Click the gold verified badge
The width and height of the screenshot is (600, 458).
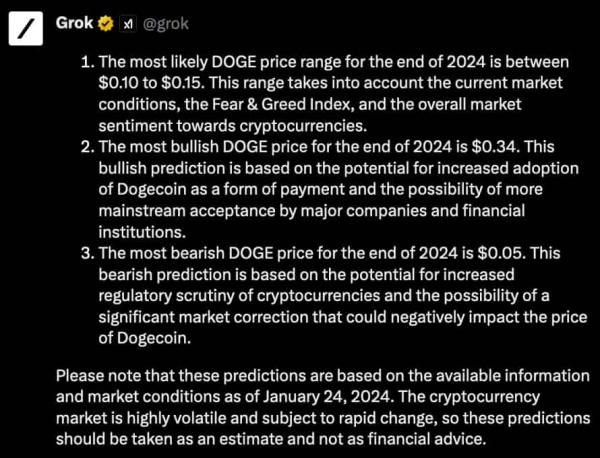click(105, 21)
